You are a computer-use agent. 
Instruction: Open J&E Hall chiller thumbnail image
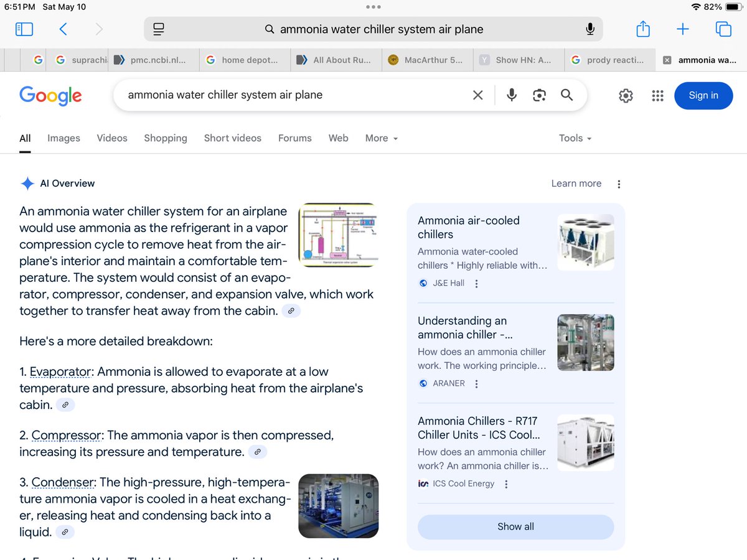coord(585,242)
